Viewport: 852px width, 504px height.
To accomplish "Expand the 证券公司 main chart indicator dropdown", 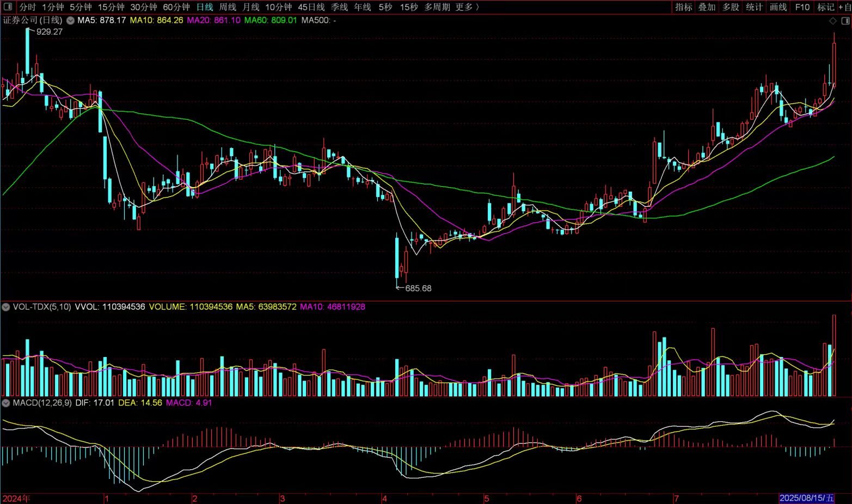I will pos(70,20).
